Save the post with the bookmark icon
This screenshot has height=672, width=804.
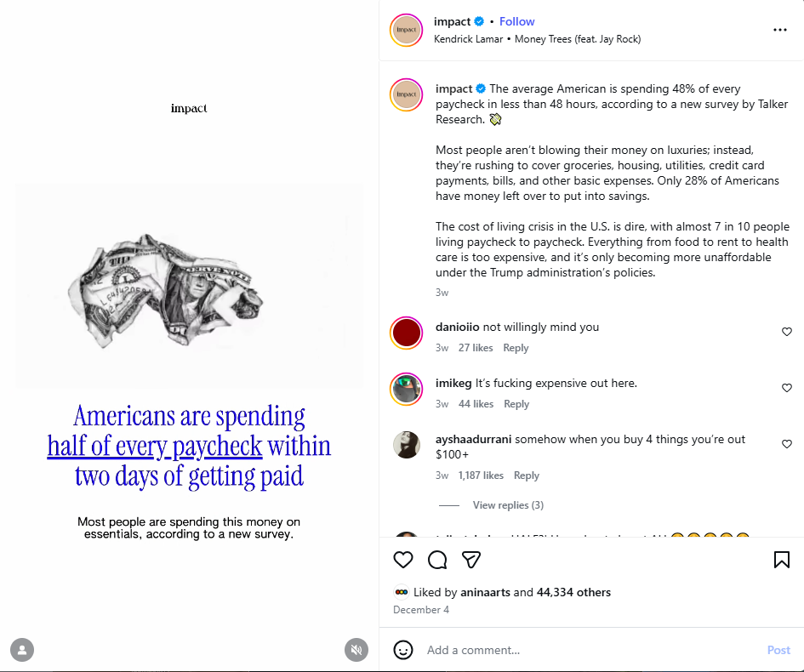click(780, 559)
